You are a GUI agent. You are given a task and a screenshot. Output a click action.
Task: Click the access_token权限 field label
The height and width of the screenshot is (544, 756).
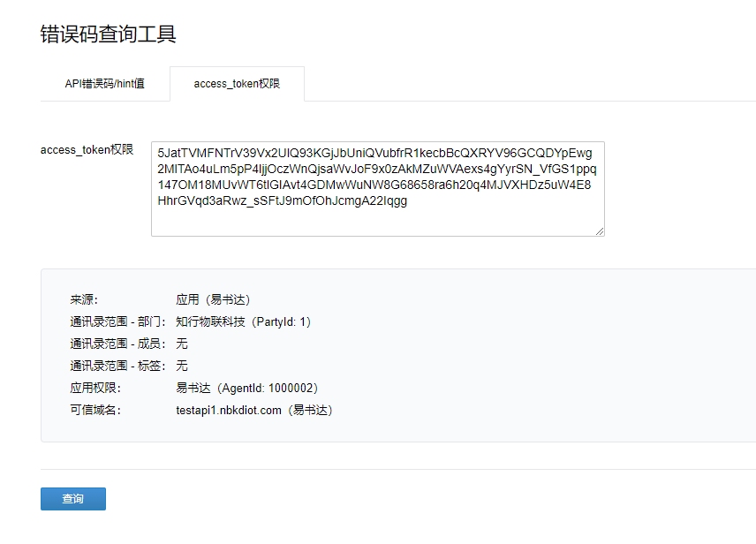pyautogui.click(x=87, y=149)
